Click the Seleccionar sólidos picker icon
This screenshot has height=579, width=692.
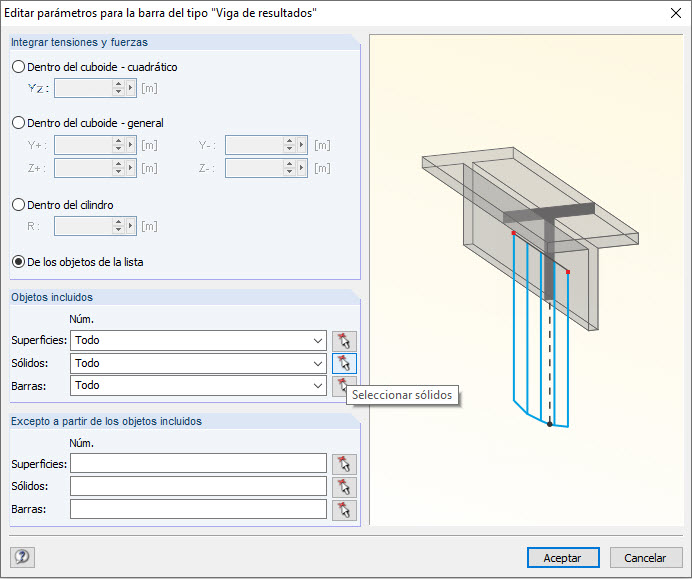pyautogui.click(x=344, y=363)
